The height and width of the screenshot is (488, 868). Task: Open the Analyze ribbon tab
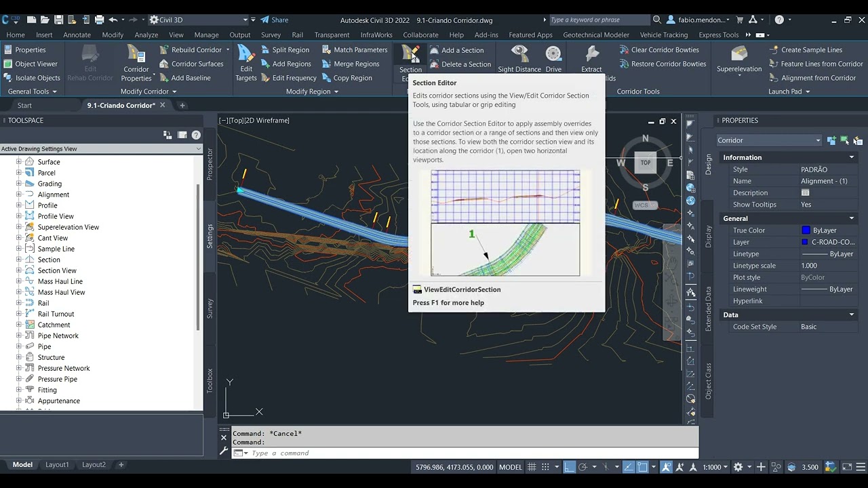point(146,35)
